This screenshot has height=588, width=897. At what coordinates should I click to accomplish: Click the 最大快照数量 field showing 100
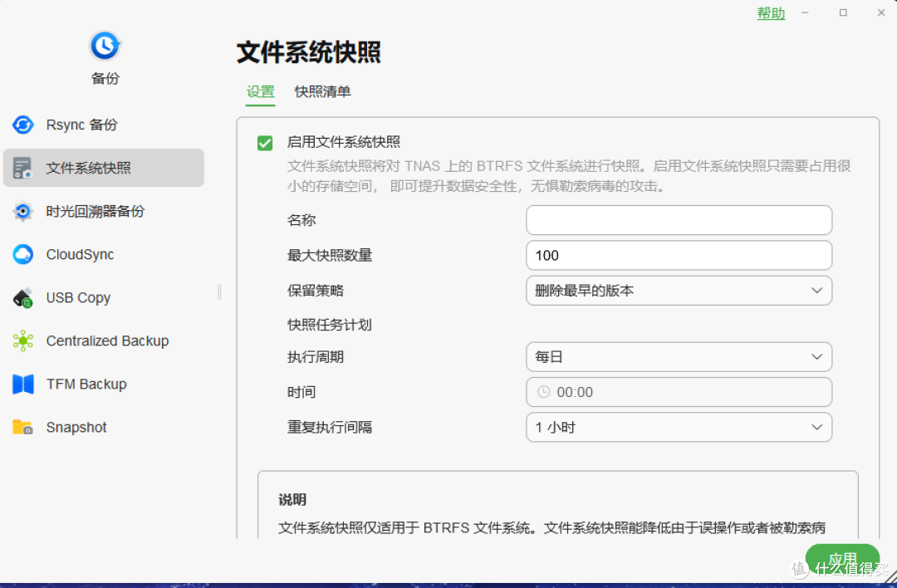[679, 255]
